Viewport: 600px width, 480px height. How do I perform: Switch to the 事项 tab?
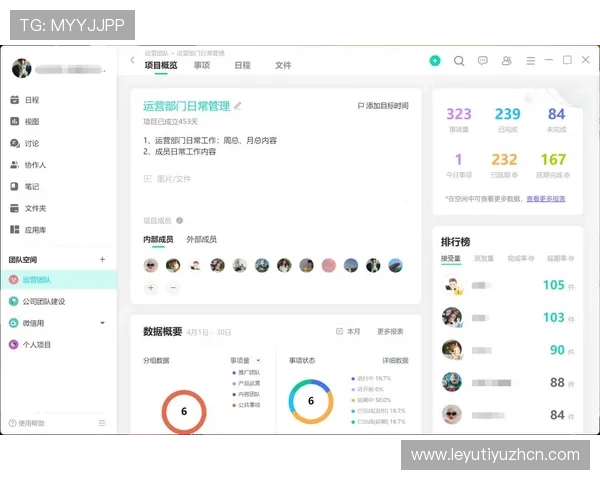coord(202,65)
